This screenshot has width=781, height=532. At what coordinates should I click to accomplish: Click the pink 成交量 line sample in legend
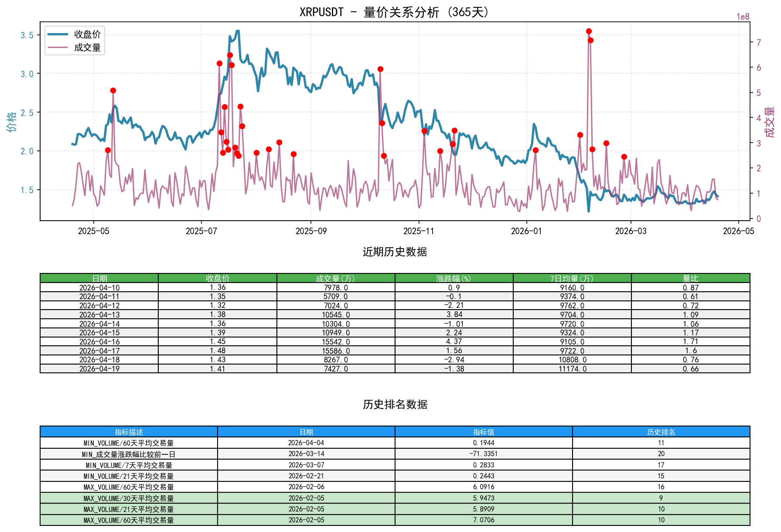58,48
